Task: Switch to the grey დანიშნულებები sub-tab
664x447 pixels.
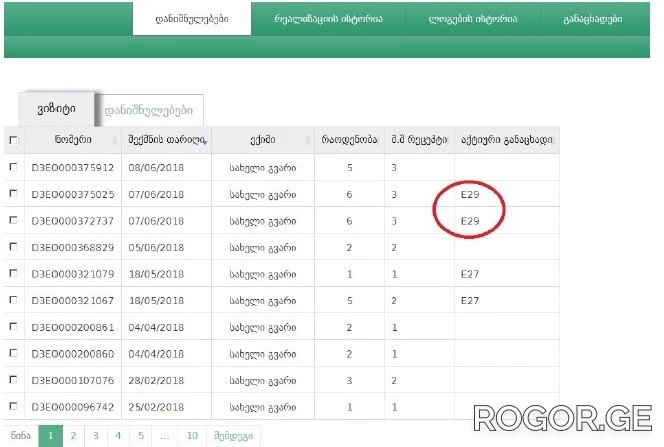Action: (149, 110)
